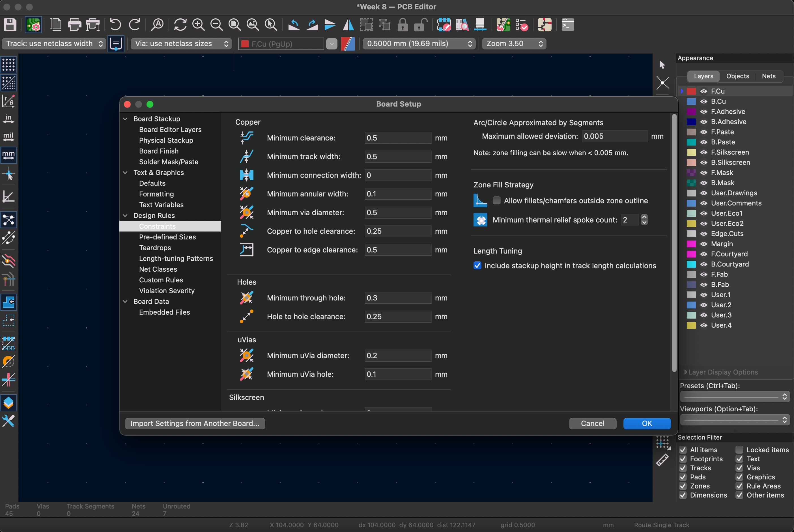Click the Save icon in the toolbar
This screenshot has height=532, width=794.
(10, 25)
